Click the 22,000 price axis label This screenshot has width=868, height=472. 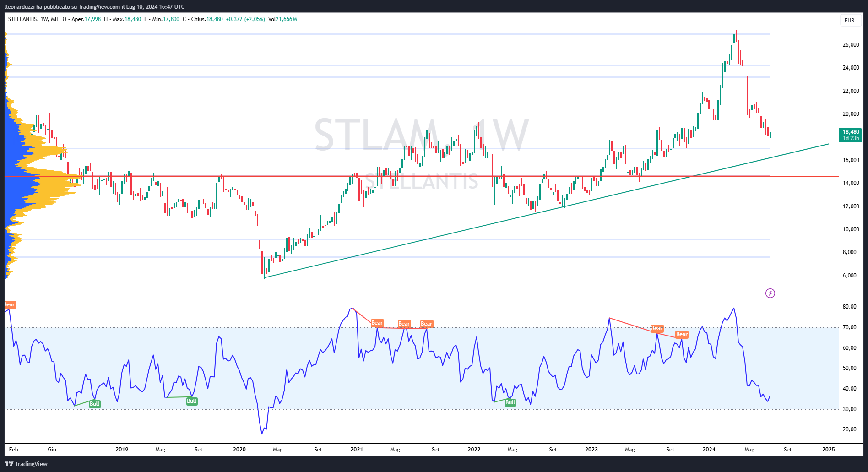tap(851, 91)
